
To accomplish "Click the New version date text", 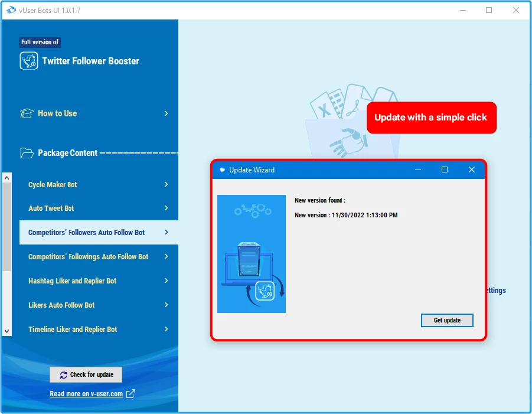I will coord(346,215).
